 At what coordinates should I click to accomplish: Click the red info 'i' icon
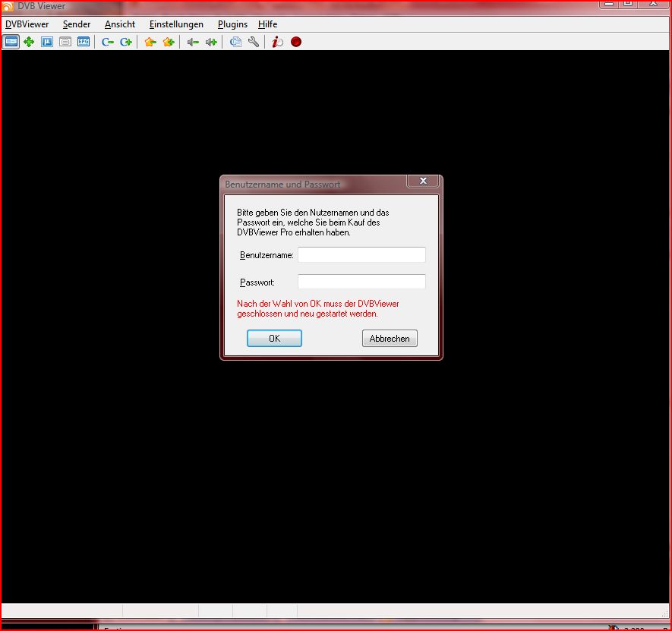click(x=277, y=42)
